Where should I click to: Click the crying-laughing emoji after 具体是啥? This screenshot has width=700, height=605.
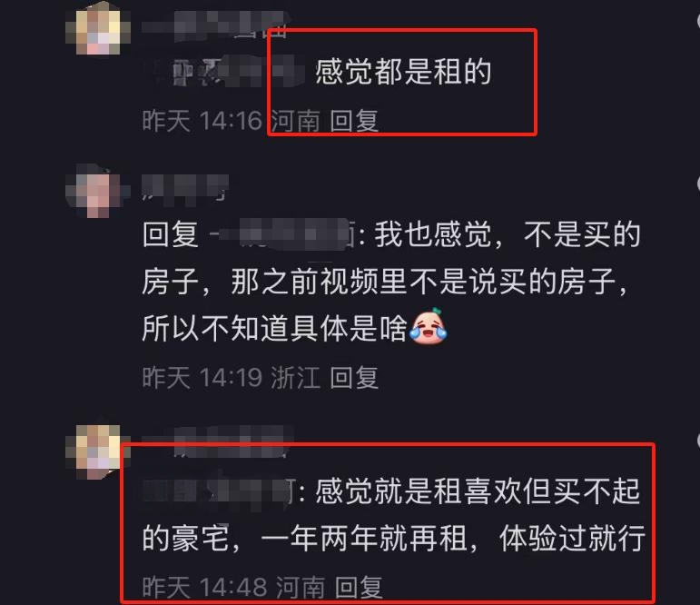tap(428, 327)
